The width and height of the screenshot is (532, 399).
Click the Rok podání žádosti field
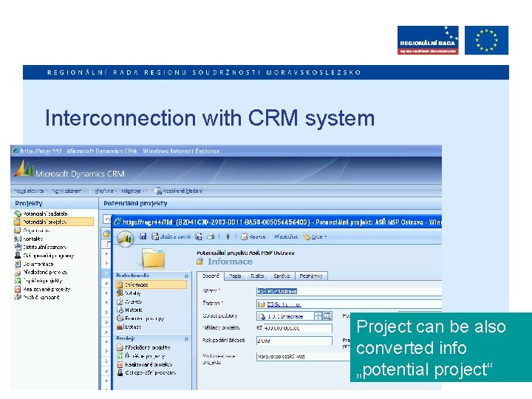[294, 341]
